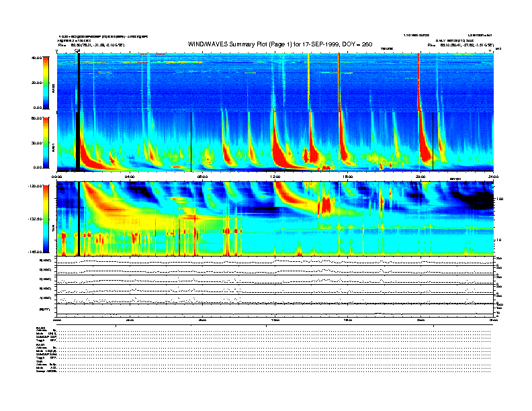Screen dimensions: 532x411
Task: Click the 16:00 tick label under RAD1 spectrogram
Action: pos(348,177)
